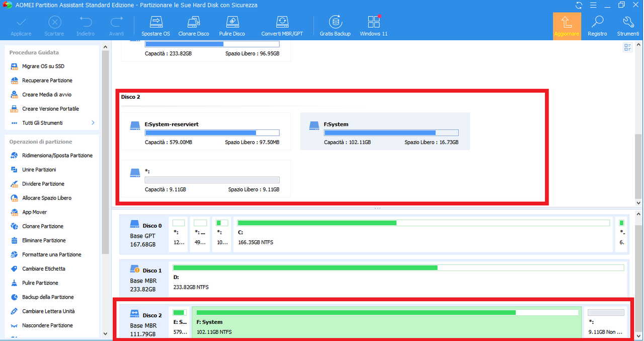The width and height of the screenshot is (644, 341).
Task: Select Migrare OS su SSD
Action: 43,66
